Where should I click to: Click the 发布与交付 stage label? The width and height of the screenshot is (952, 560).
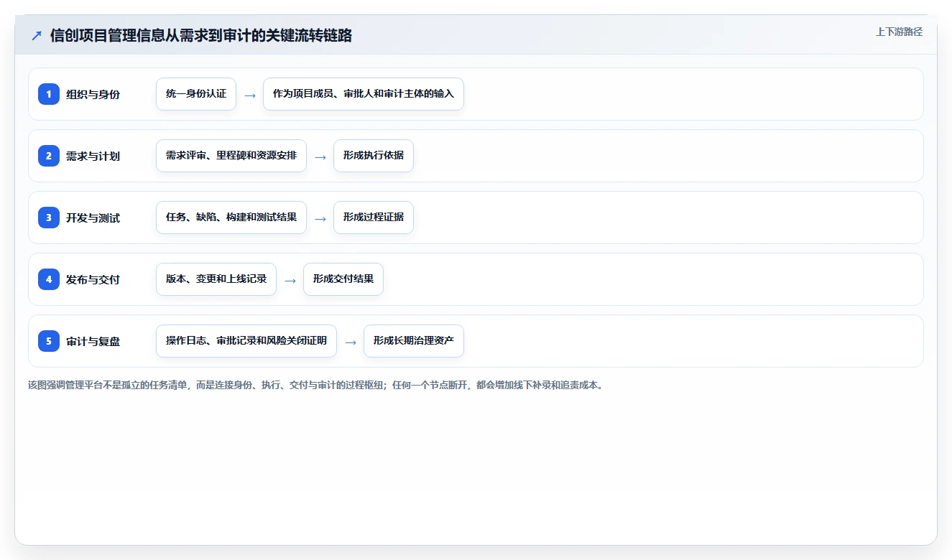point(93,280)
